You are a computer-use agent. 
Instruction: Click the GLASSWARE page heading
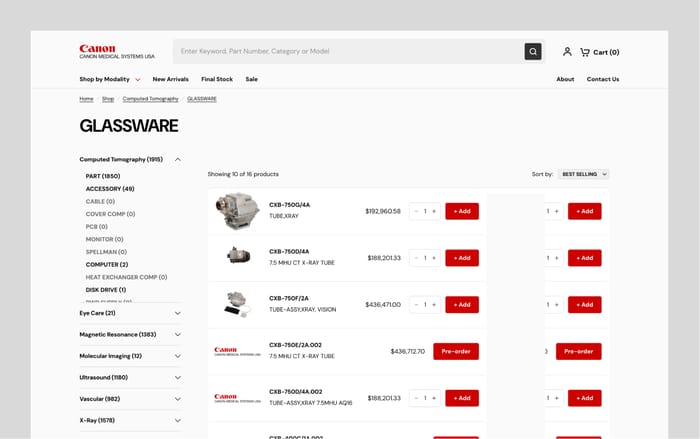[129, 126]
